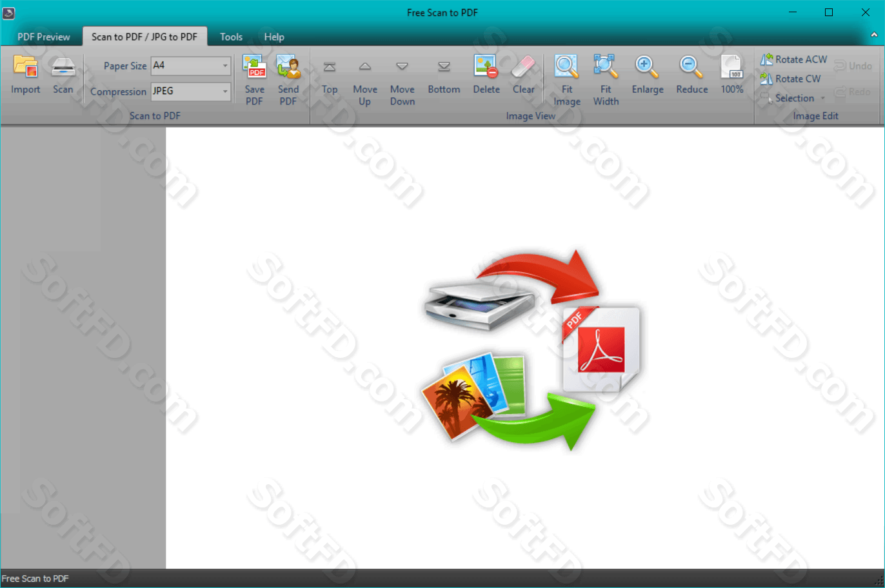The image size is (885, 588).
Task: Rotate image anticlockwise (Rotate ACW)
Action: (793, 59)
